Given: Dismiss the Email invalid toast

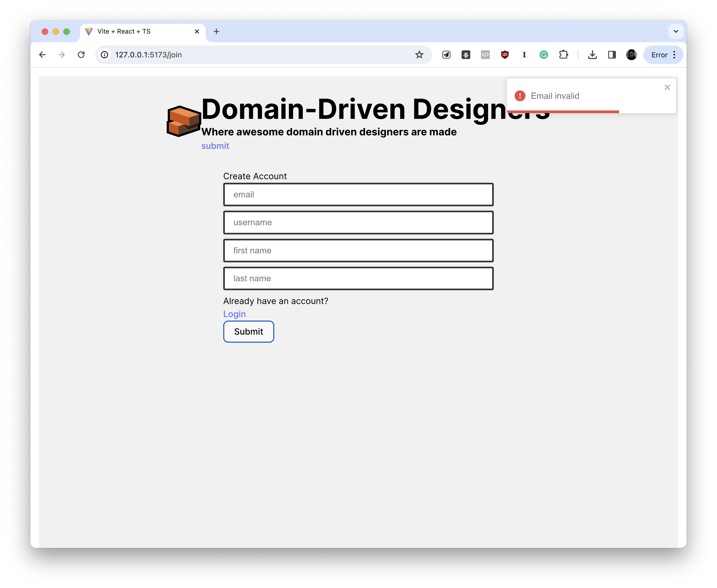Looking at the screenshot, I should tap(667, 87).
